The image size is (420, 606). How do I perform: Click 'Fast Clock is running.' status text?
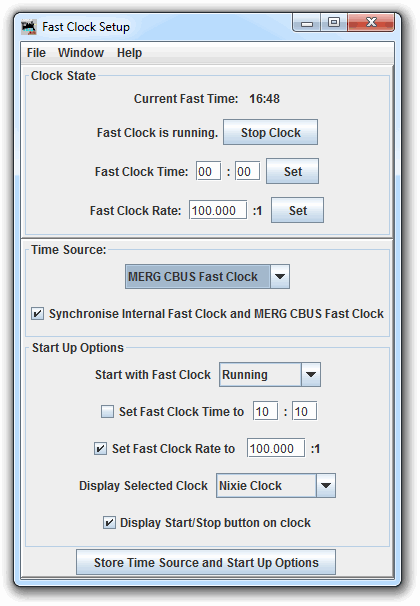pos(157,133)
